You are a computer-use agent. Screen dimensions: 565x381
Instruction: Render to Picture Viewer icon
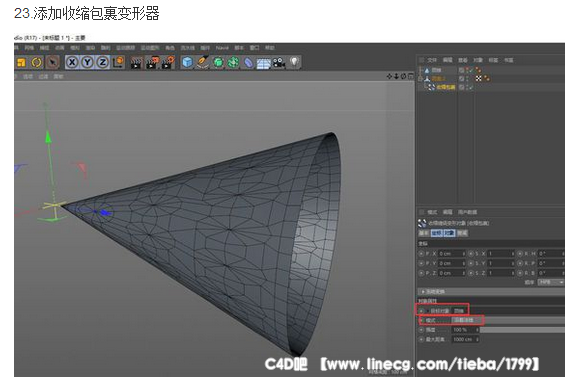pyautogui.click(x=152, y=62)
